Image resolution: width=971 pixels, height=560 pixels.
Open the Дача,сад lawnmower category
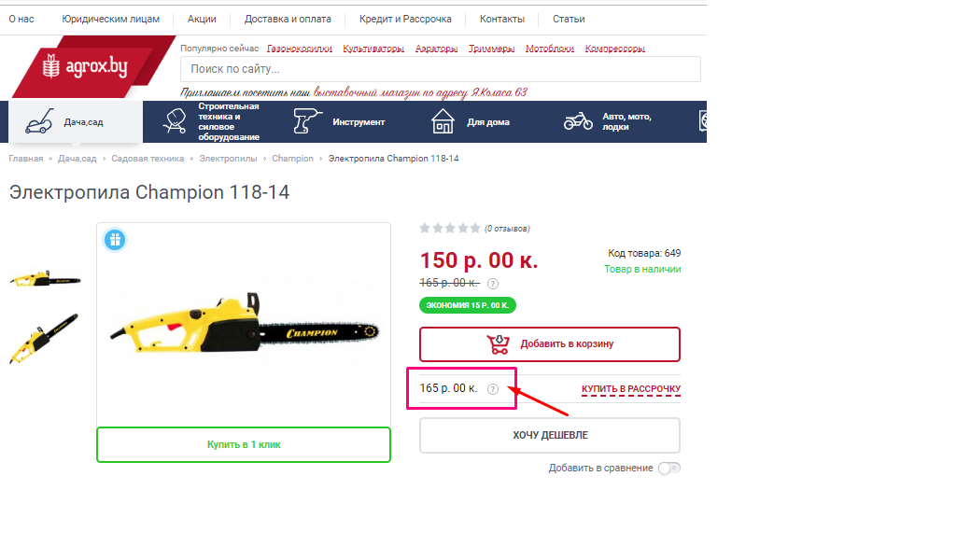(76, 122)
